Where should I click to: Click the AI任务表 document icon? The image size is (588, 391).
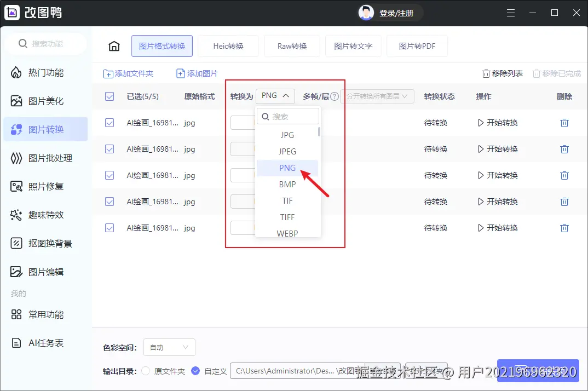tap(16, 343)
